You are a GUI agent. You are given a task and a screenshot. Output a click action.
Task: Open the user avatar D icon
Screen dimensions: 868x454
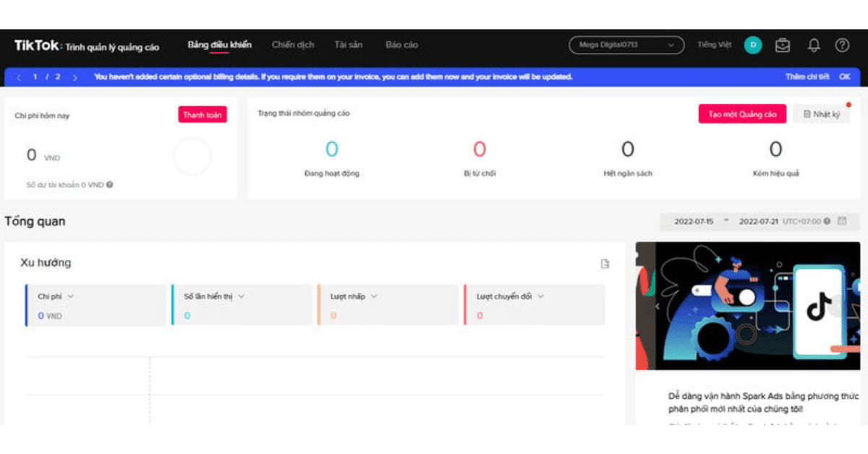point(753,45)
